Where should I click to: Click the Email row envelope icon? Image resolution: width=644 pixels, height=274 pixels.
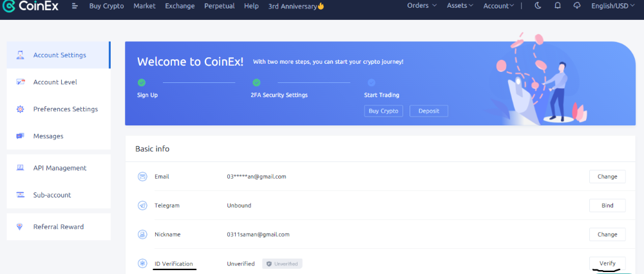142,177
